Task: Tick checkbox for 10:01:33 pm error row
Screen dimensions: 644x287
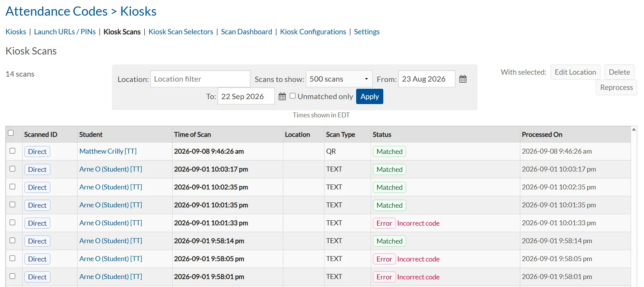Action: (x=12, y=223)
